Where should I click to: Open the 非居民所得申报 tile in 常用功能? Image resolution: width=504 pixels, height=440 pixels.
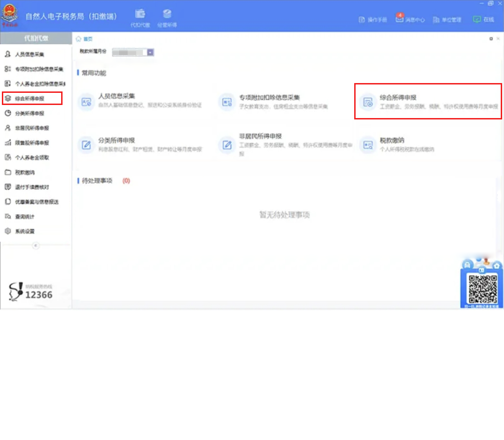pos(285,144)
